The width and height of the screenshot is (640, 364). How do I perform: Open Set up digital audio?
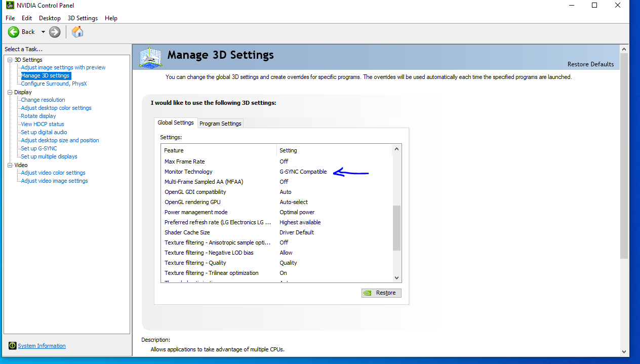tap(44, 132)
